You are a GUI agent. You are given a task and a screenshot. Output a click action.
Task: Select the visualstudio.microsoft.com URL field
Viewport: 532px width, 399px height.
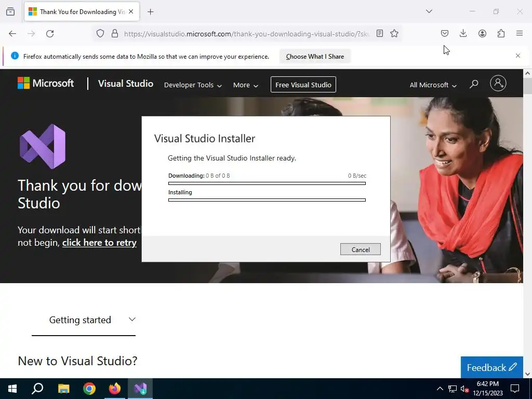point(247,34)
